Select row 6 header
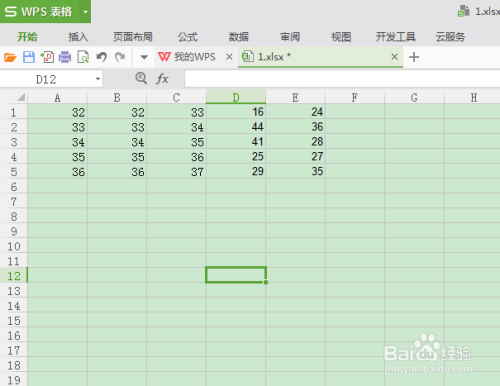Image resolution: width=500 pixels, height=386 pixels. pyautogui.click(x=14, y=187)
